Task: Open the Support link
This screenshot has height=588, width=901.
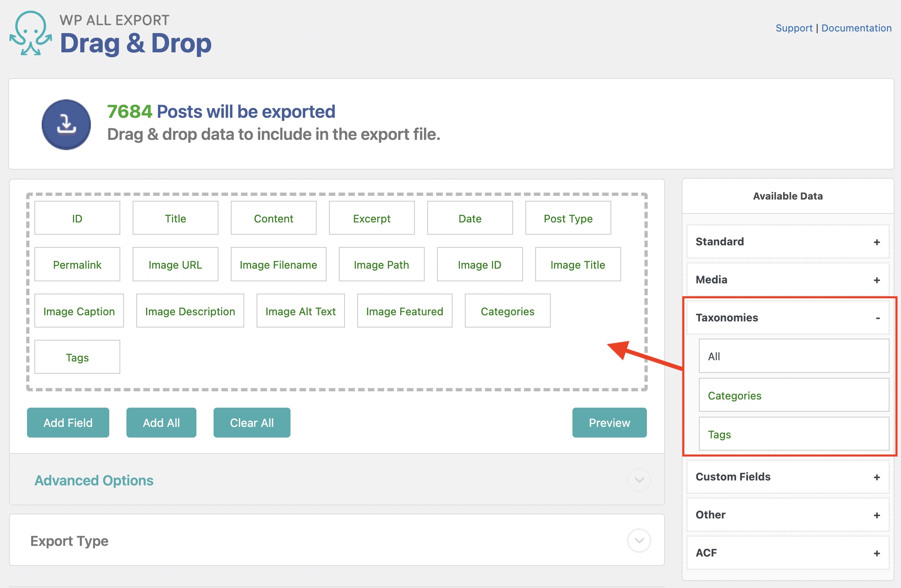Action: [x=794, y=28]
